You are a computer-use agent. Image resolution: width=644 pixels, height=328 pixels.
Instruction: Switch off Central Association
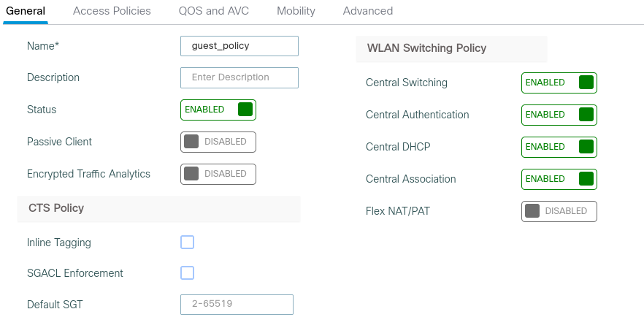[x=559, y=179]
